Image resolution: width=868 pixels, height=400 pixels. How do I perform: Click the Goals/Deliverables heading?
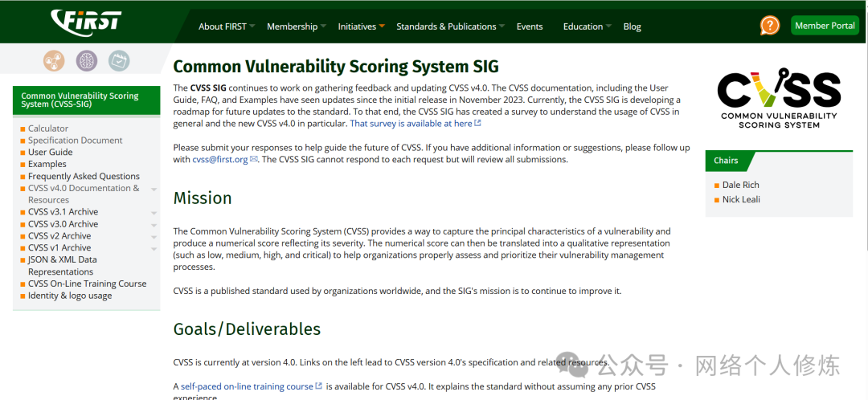(247, 329)
